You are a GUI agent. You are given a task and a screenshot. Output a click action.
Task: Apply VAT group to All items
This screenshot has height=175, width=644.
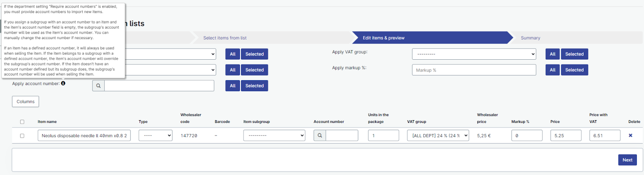552,54
